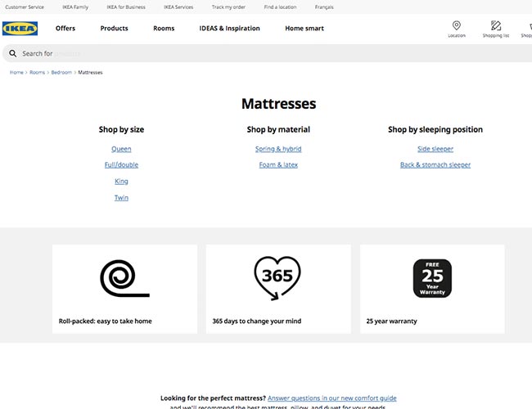Click the IKEA logo
The height and width of the screenshot is (409, 532).
coord(20,29)
